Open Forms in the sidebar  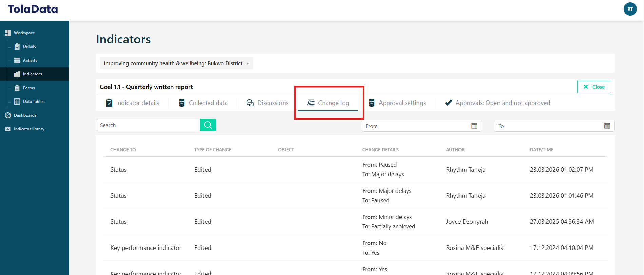[28, 88]
